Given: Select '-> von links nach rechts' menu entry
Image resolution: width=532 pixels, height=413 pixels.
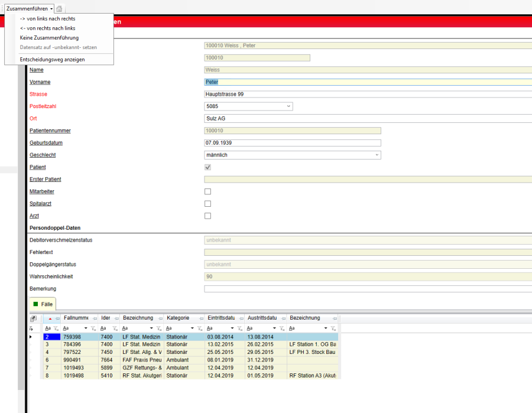Looking at the screenshot, I should [47, 19].
